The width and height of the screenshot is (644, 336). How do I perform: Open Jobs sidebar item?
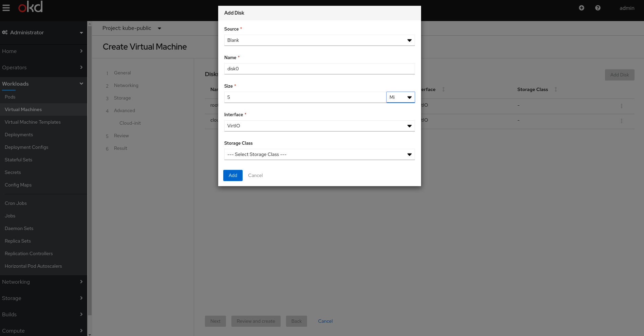coord(10,216)
